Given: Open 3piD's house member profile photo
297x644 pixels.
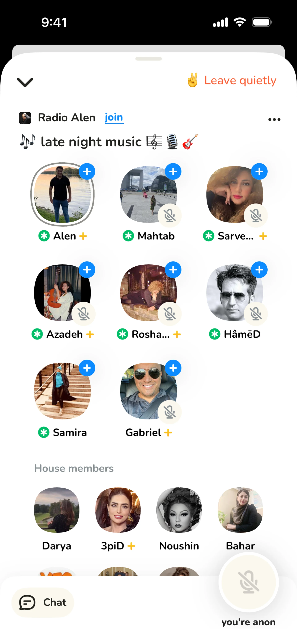Looking at the screenshot, I should (118, 510).
